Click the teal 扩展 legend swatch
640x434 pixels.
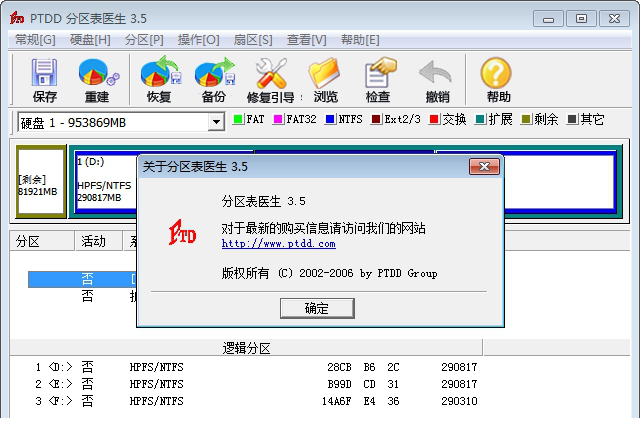pyautogui.click(x=480, y=119)
